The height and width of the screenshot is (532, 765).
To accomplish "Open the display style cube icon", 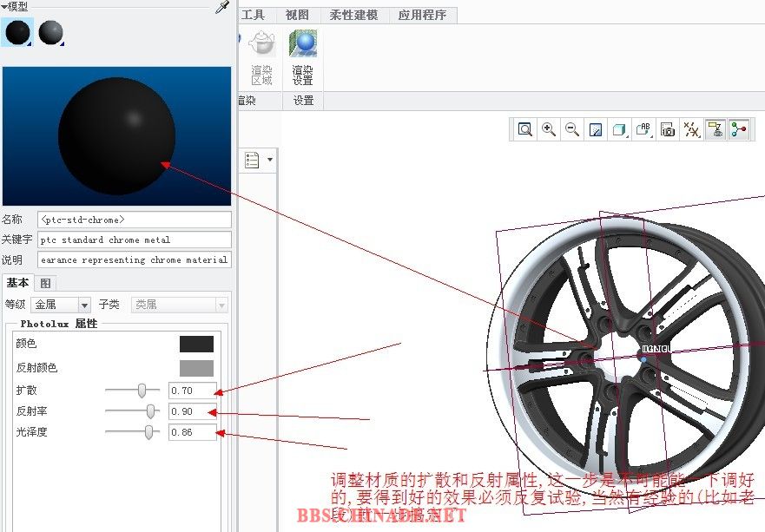I will [620, 129].
